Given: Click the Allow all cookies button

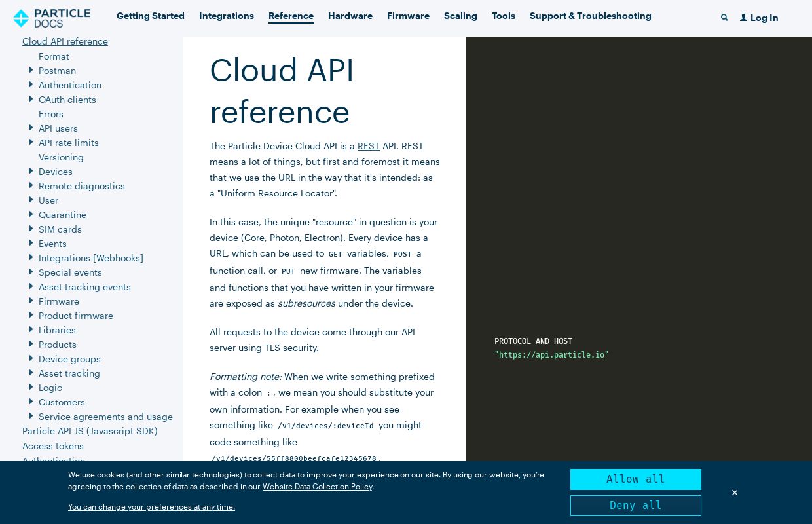Looking at the screenshot, I should [636, 479].
